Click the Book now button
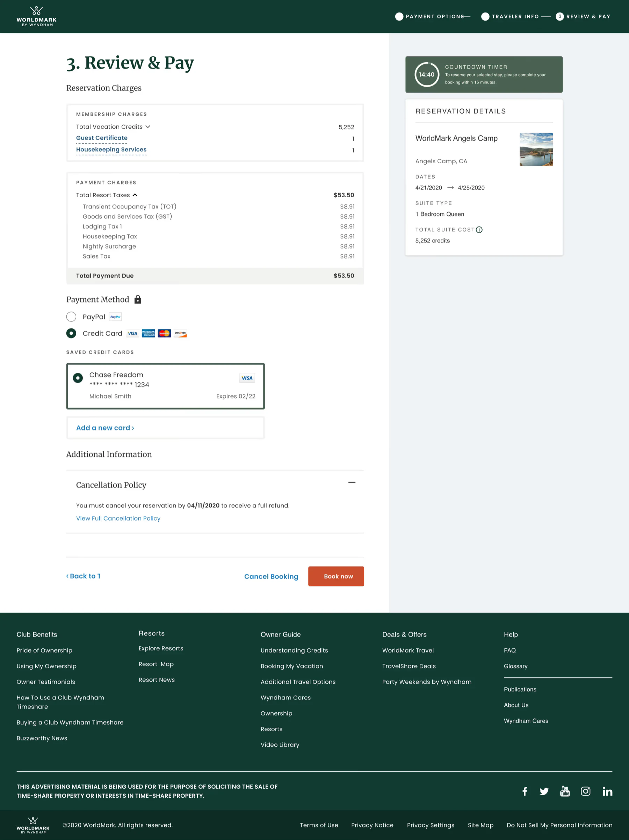 click(x=336, y=576)
